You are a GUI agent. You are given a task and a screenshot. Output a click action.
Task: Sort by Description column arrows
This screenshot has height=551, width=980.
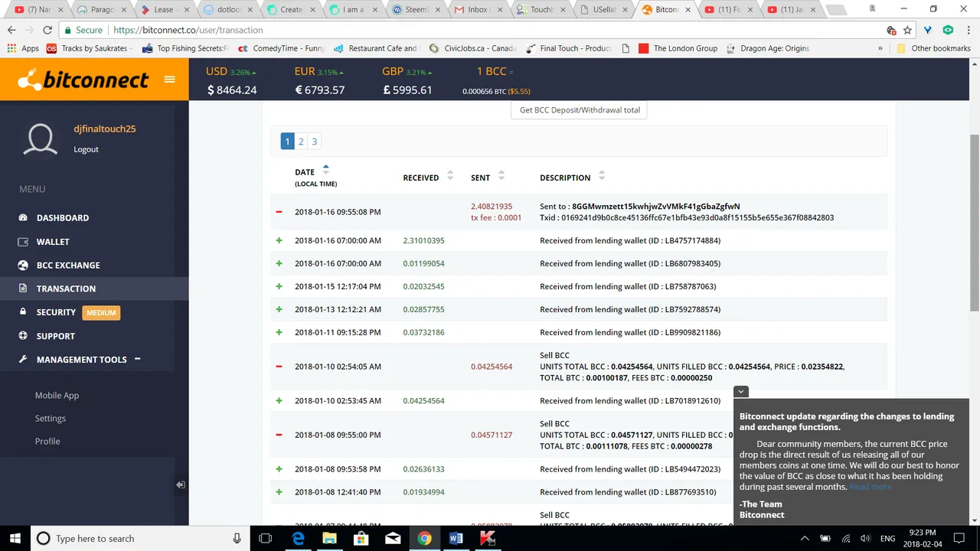click(x=602, y=176)
